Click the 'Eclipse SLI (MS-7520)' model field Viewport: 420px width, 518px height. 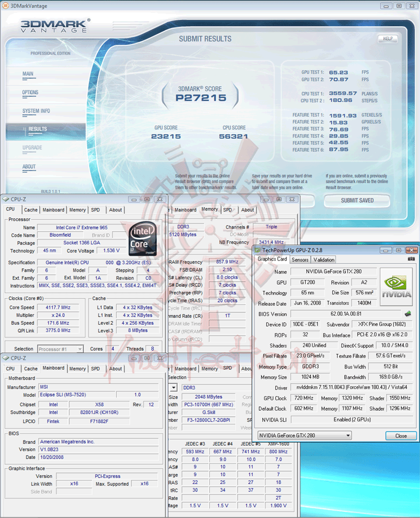78,395
